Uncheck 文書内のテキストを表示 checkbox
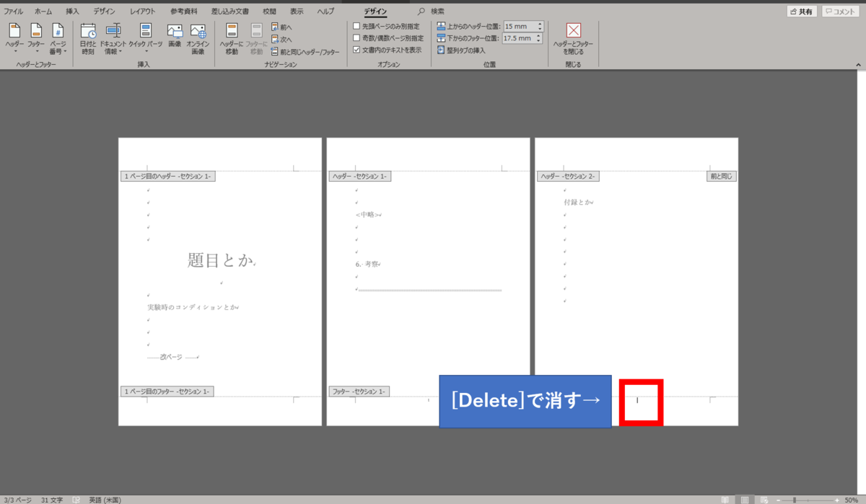The image size is (866, 504). 357,50
